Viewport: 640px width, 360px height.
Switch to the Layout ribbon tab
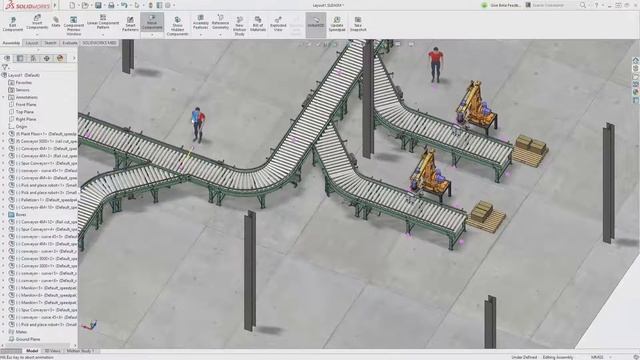point(32,43)
